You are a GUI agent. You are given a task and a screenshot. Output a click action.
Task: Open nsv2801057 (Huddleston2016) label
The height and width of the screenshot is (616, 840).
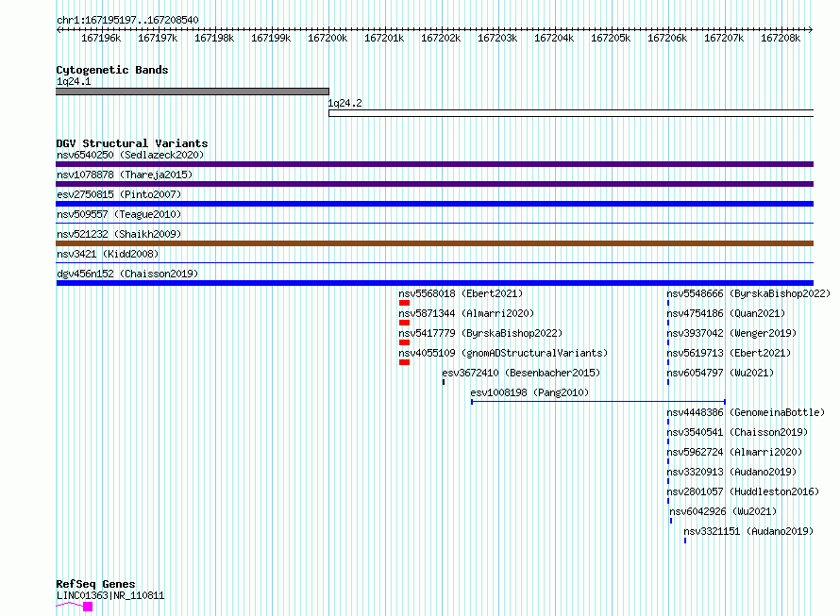coord(743,491)
